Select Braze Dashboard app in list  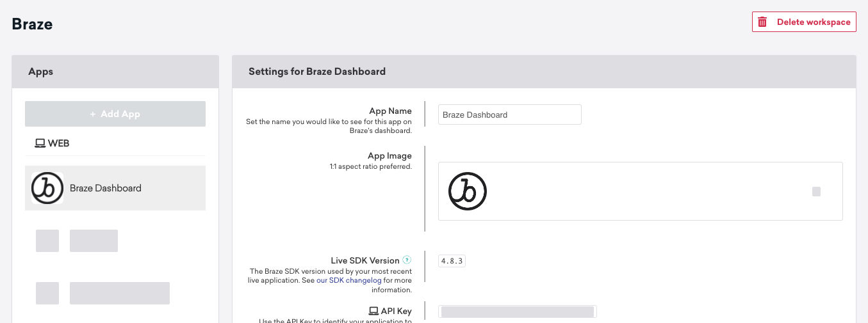point(115,188)
